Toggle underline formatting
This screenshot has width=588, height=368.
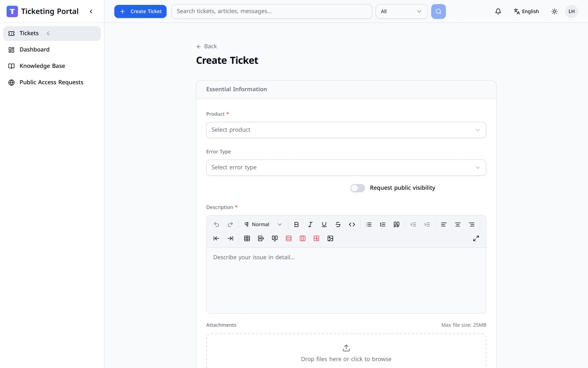324,224
